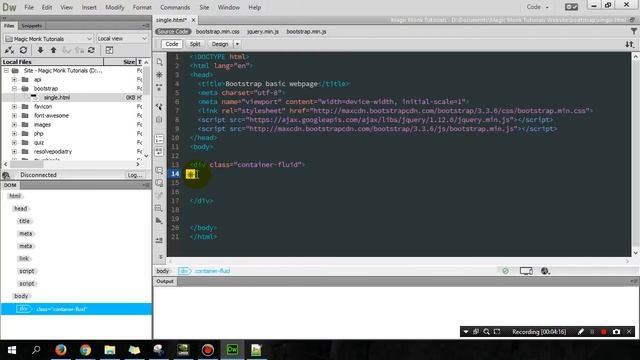Viewport: 640px width, 360px height.
Task: Click the recorder pencil draw icon
Action: click(x=581, y=332)
